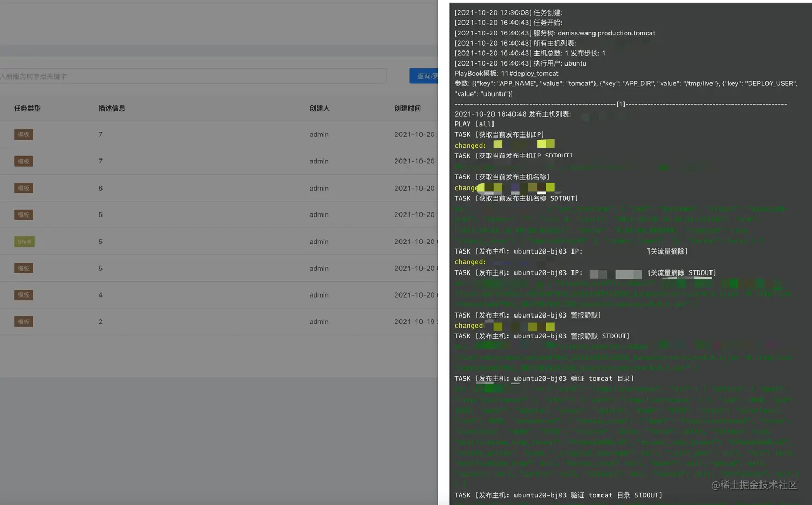Select the 模板 tag in description 2 row
812x505 pixels.
(24, 322)
